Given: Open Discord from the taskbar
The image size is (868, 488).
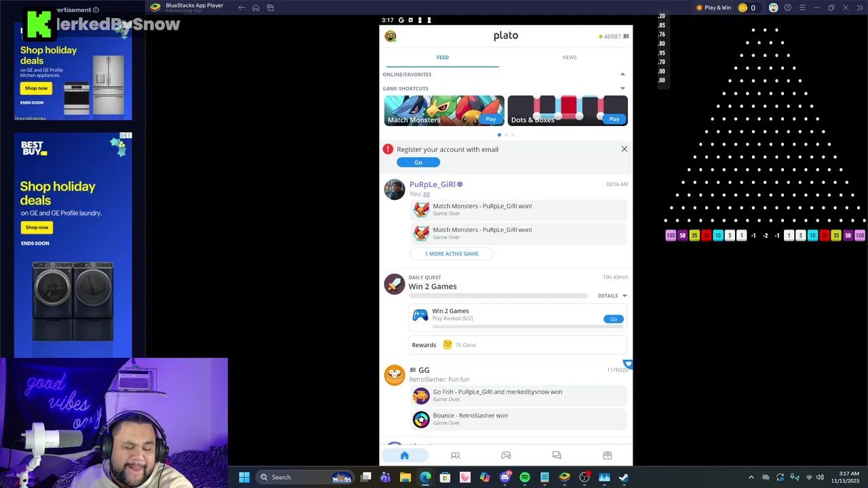Looking at the screenshot, I should click(x=505, y=477).
